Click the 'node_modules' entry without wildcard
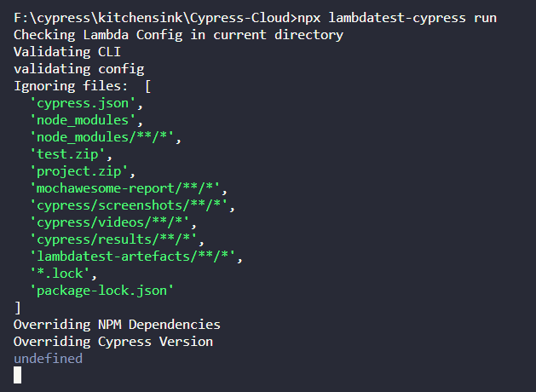Screen dimensions: 536x392 click(83, 120)
